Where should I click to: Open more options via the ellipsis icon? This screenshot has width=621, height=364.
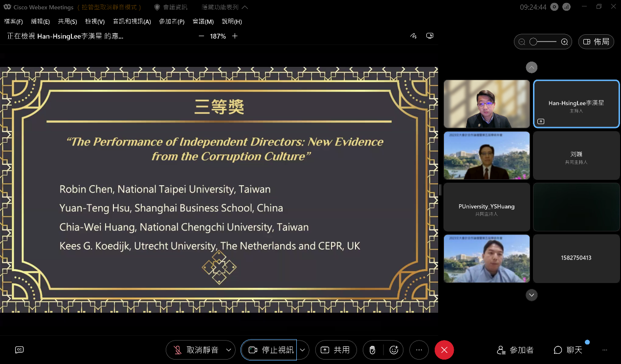coord(419,350)
